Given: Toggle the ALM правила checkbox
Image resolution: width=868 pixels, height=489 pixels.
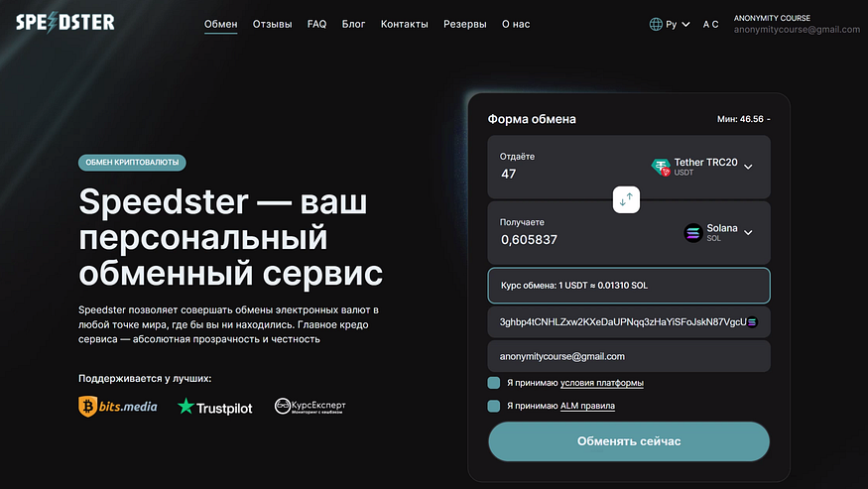Looking at the screenshot, I should [494, 406].
